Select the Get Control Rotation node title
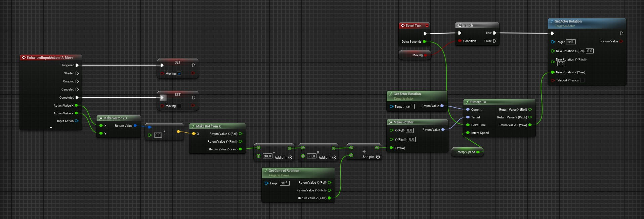This screenshot has width=644, height=219. 284,171
